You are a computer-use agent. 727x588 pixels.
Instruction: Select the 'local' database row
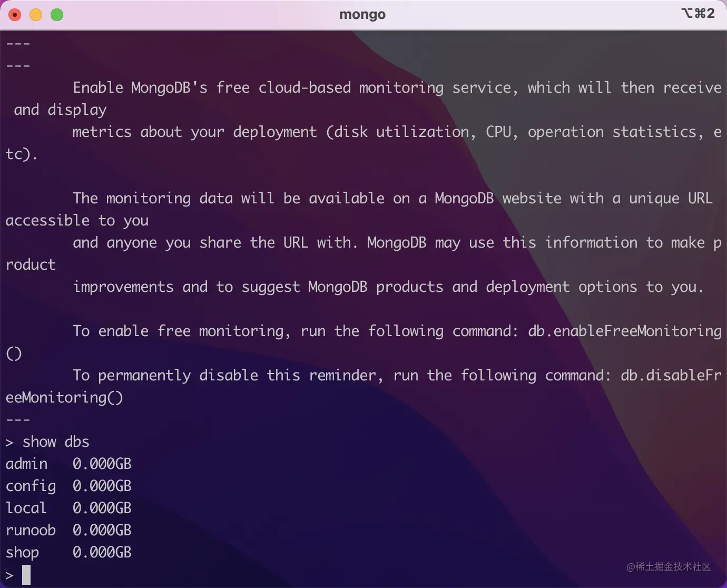pos(68,508)
